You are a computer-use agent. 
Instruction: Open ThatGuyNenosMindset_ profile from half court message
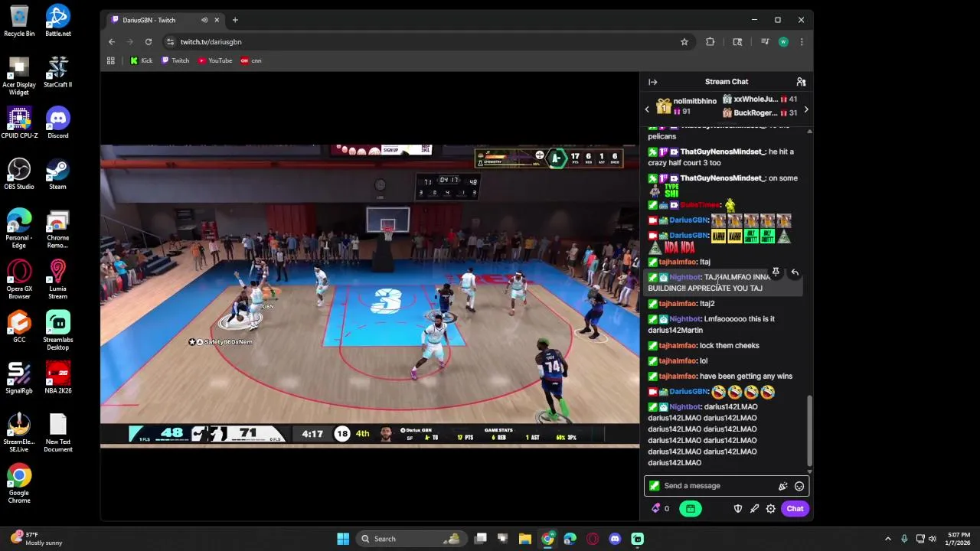click(723, 152)
